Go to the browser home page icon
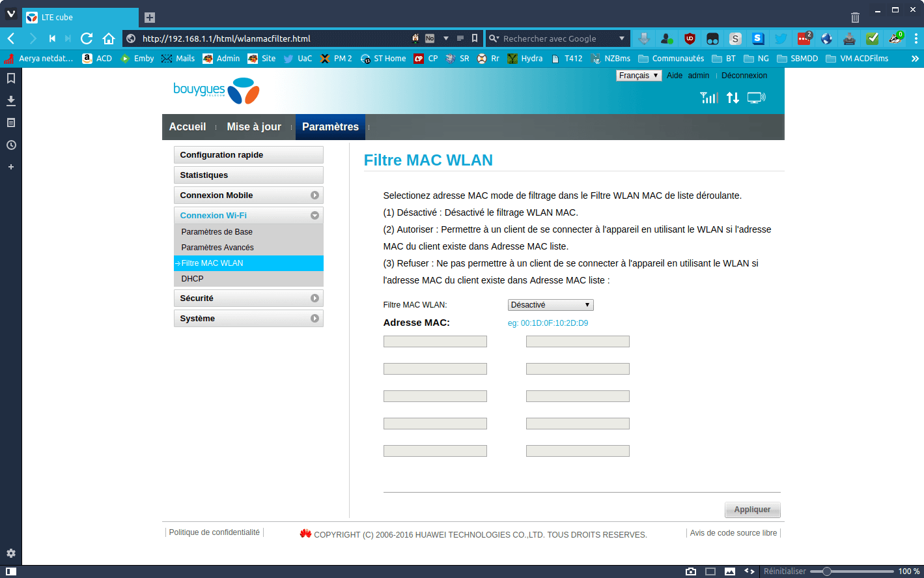The width and height of the screenshot is (924, 578). pos(109,38)
